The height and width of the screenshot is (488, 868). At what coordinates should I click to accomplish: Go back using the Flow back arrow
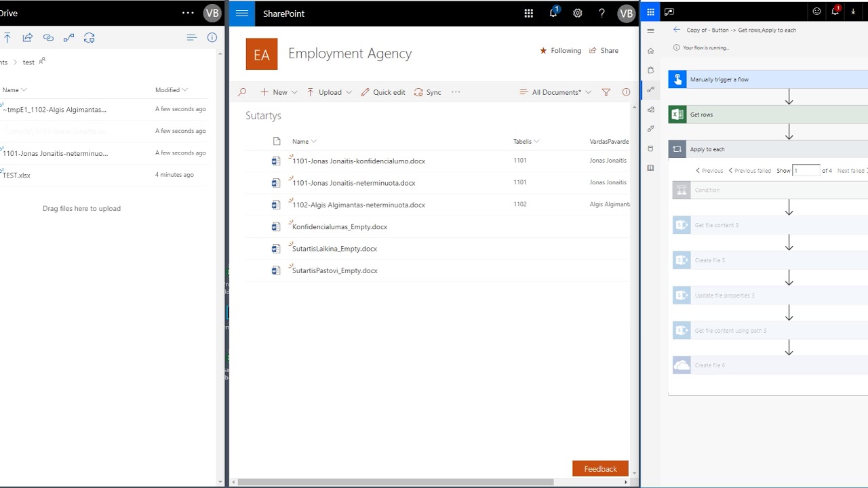(x=677, y=30)
